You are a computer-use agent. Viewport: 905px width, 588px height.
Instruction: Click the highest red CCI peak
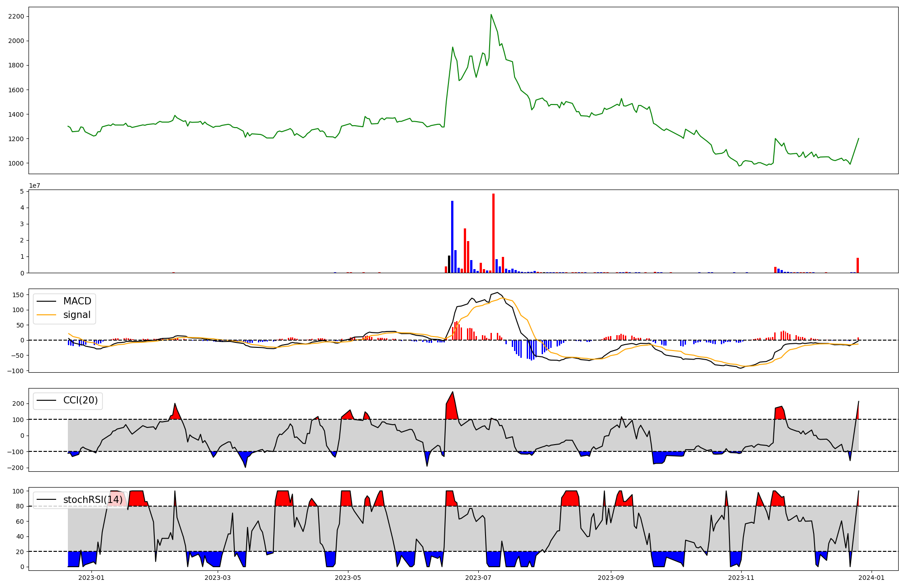pos(452,393)
